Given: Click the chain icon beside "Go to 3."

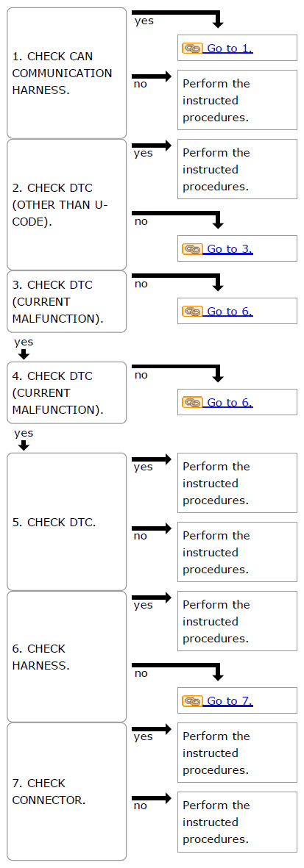Looking at the screenshot, I should [192, 249].
